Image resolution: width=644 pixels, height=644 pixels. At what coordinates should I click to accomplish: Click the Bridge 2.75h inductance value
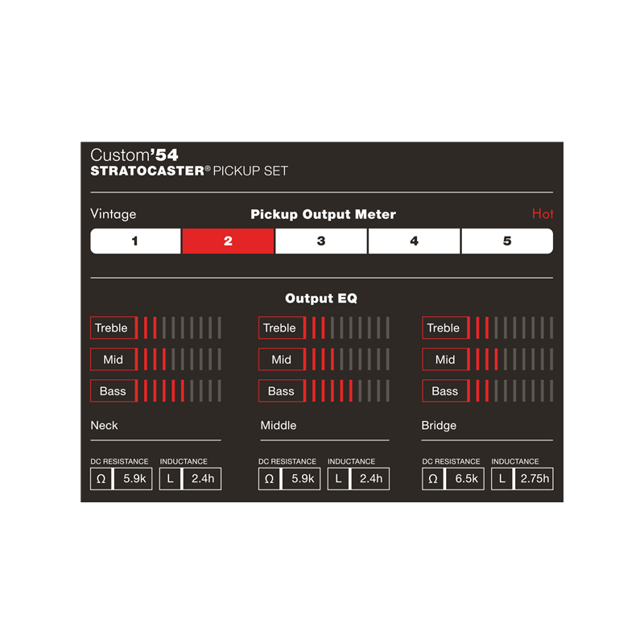535,479
